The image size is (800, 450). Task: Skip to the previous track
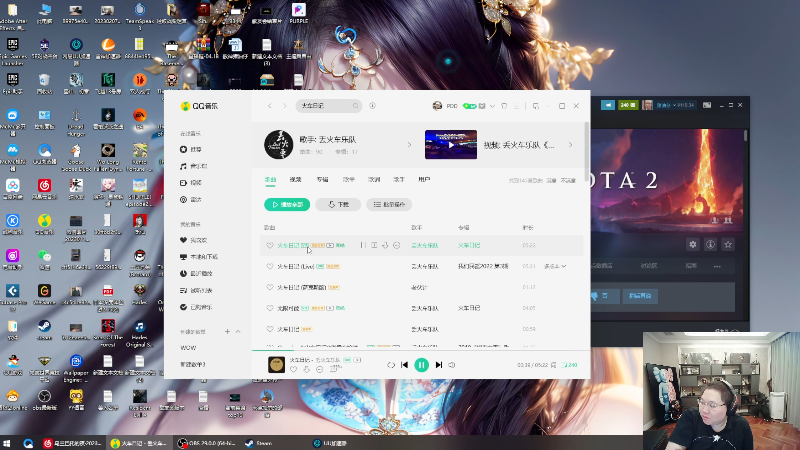click(x=405, y=365)
